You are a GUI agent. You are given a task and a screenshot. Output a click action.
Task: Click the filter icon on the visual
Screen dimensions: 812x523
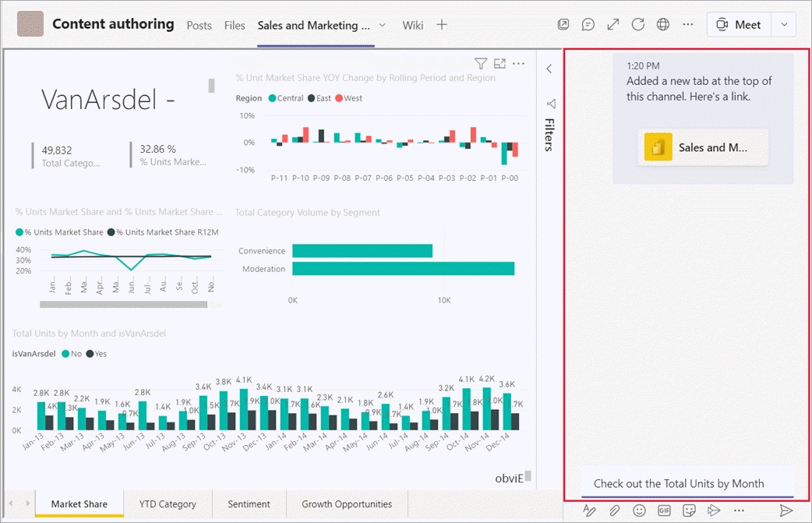coord(481,64)
